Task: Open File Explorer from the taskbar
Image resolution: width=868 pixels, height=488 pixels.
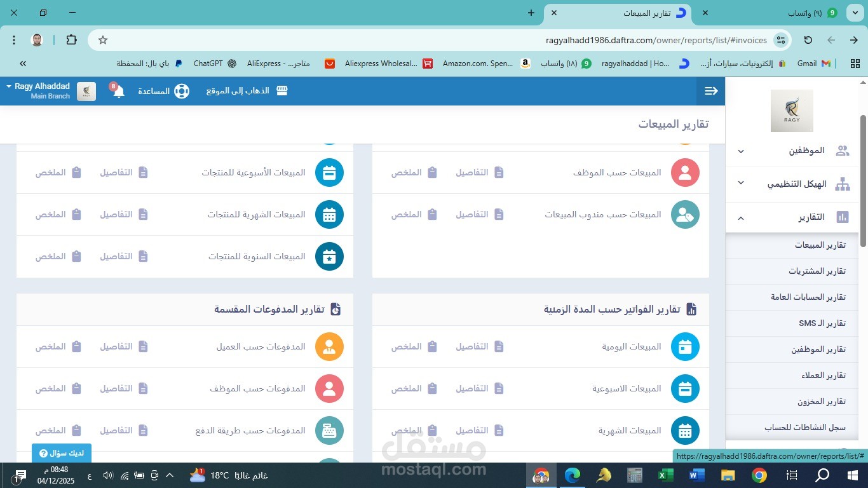Action: 728,475
